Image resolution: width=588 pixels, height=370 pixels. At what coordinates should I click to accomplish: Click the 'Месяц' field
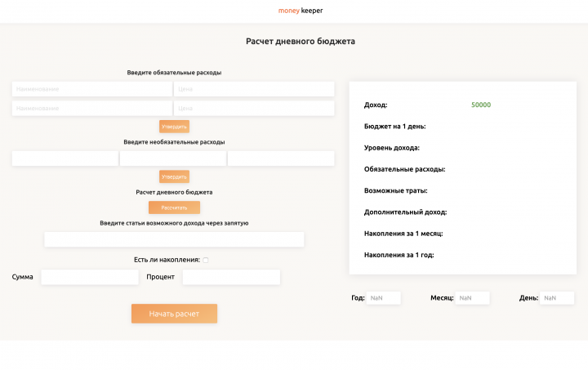click(x=472, y=298)
